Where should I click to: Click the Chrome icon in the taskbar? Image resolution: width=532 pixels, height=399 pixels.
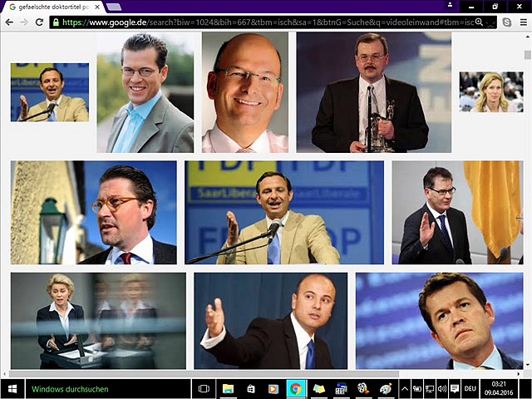(x=295, y=388)
